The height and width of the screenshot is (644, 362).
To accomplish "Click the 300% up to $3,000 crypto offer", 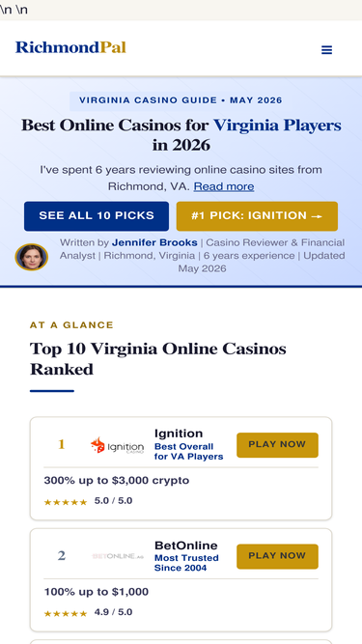I will click(x=117, y=480).
